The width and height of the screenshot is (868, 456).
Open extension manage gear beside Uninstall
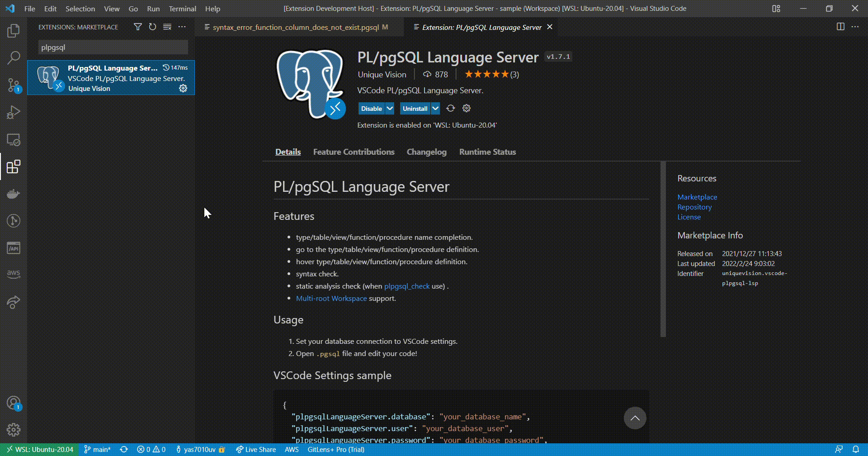(467, 108)
